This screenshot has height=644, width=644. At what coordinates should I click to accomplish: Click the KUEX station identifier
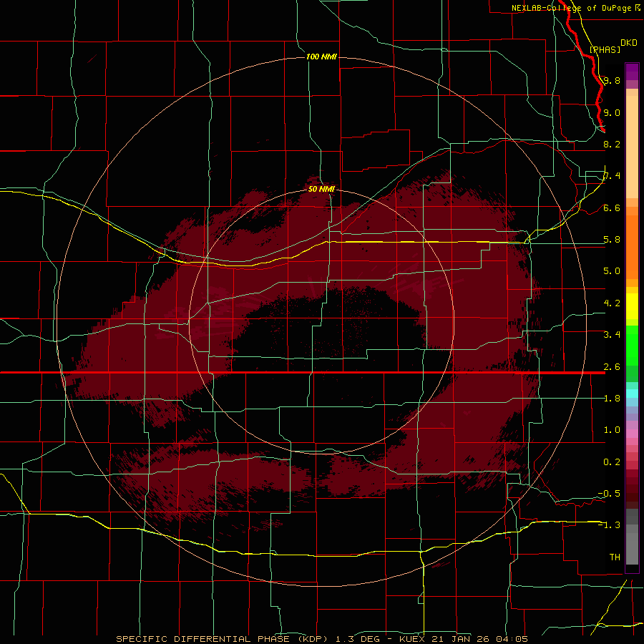(411, 639)
